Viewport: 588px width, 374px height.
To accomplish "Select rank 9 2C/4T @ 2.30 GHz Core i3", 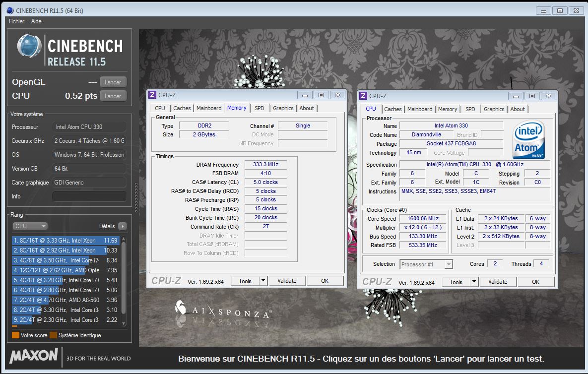I will coord(65,319).
